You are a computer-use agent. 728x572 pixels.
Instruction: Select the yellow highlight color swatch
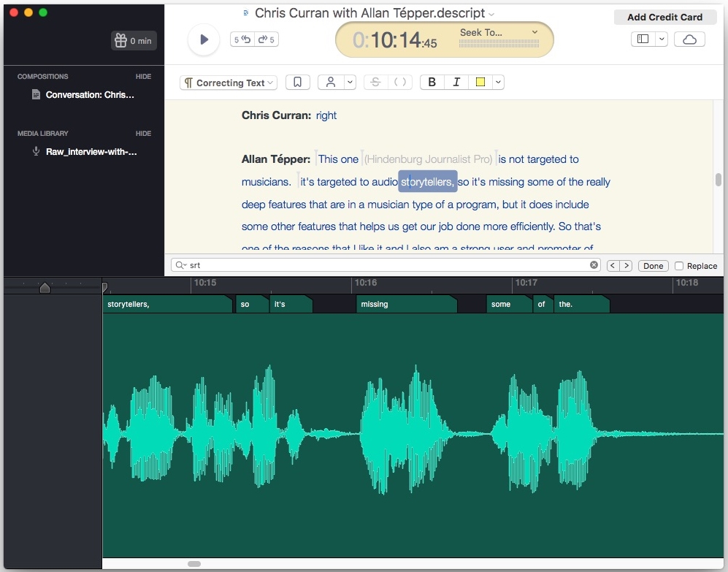click(480, 83)
